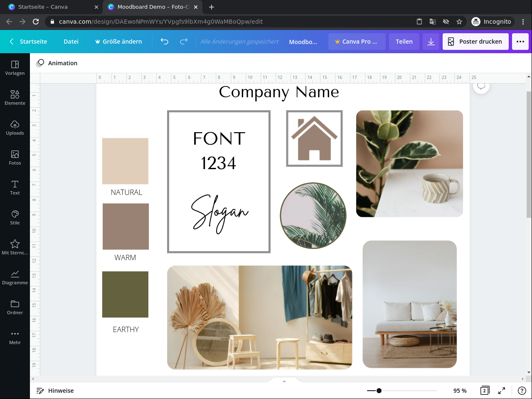Image resolution: width=532 pixels, height=399 pixels.
Task: Select the beige NATURAL color swatch
Action: pyautogui.click(x=125, y=161)
